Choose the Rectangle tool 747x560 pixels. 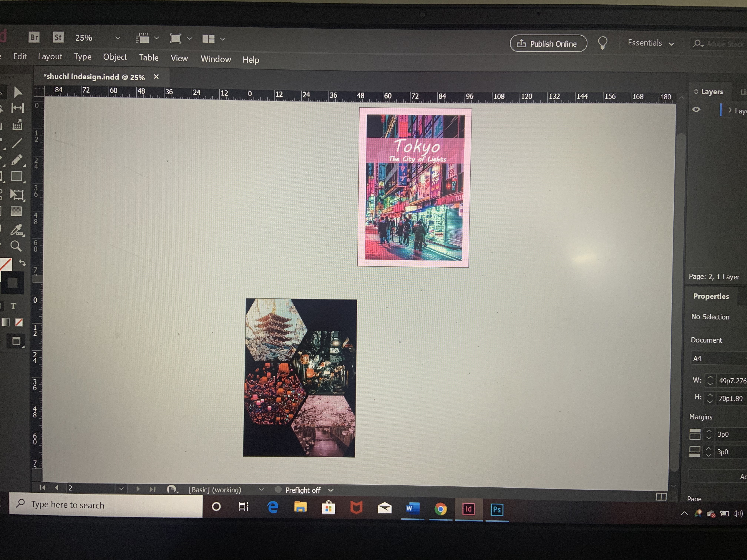[16, 176]
